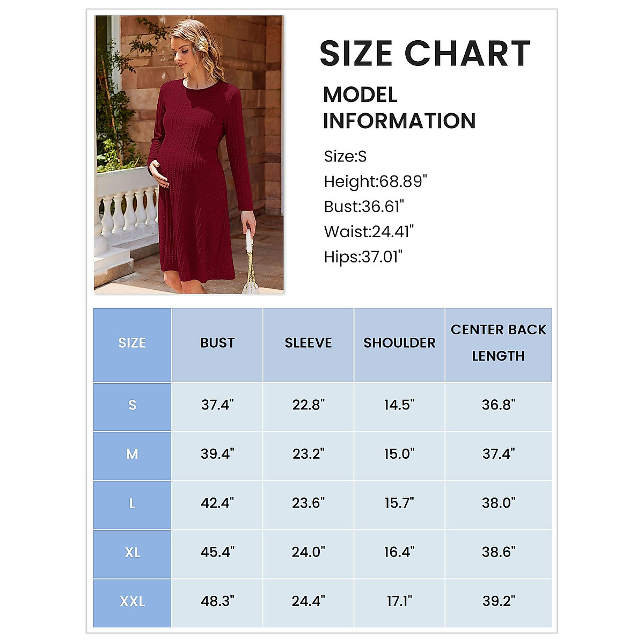Click the S size row label
Image resolution: width=644 pixels, height=644 pixels.
point(132,405)
